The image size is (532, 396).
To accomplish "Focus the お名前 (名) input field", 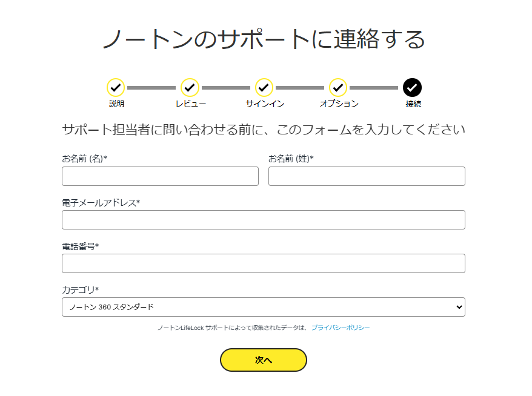I will [x=160, y=176].
